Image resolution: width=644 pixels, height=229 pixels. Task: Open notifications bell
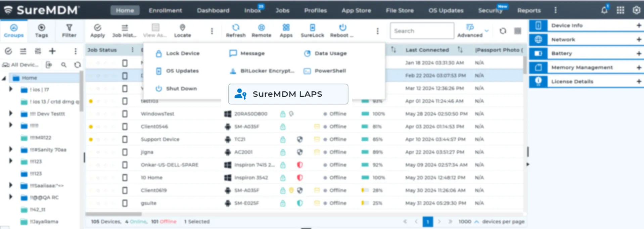[x=604, y=10]
